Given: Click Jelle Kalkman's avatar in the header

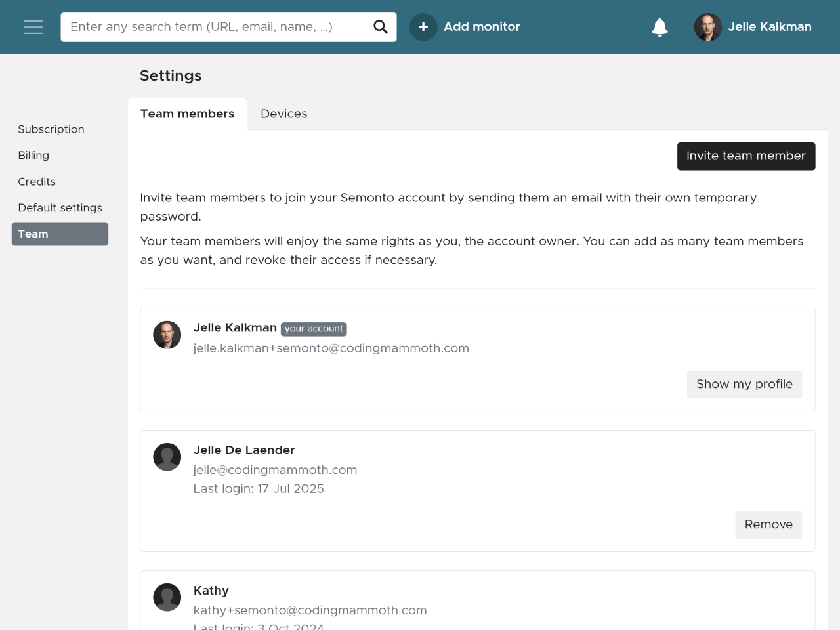Looking at the screenshot, I should click(x=708, y=27).
